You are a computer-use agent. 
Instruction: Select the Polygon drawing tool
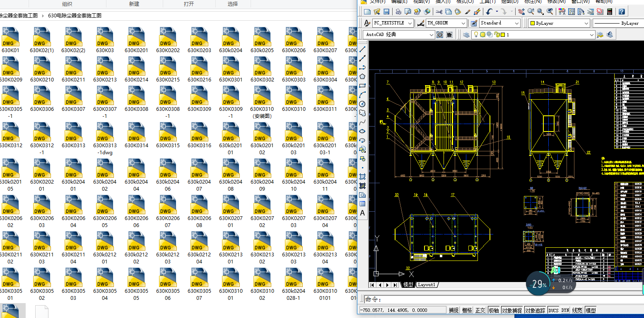click(x=362, y=77)
